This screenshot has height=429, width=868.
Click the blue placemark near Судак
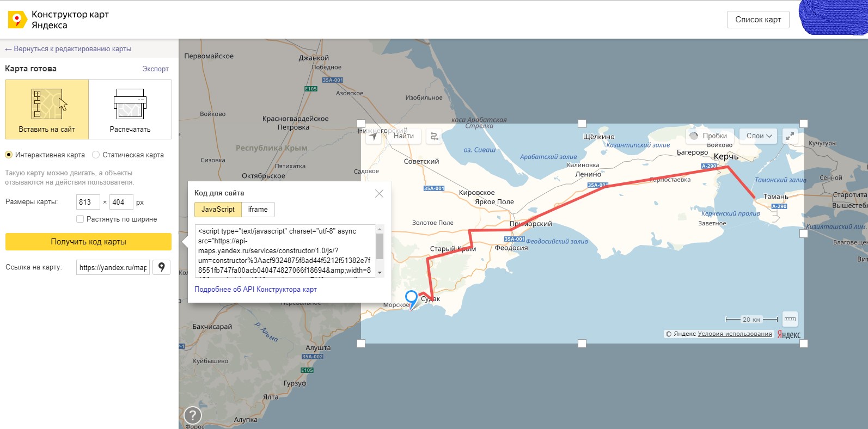point(412,298)
